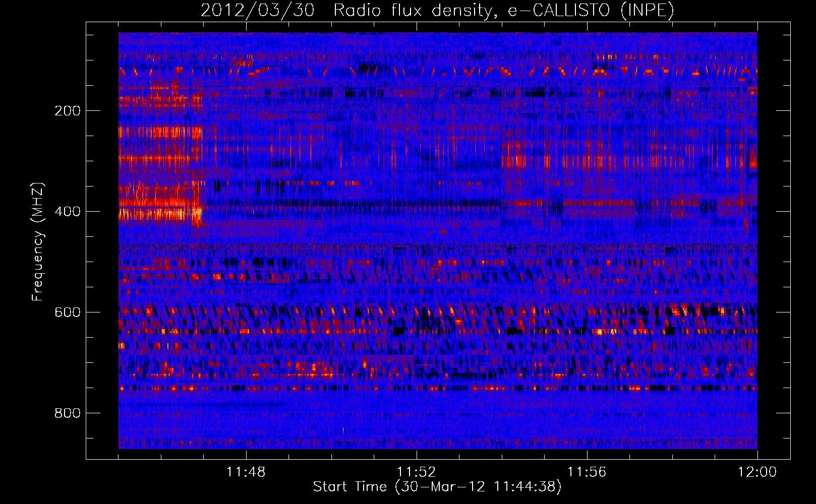The width and height of the screenshot is (816, 504).
Task: Click the 12:00 time tick label
Action: click(x=757, y=472)
